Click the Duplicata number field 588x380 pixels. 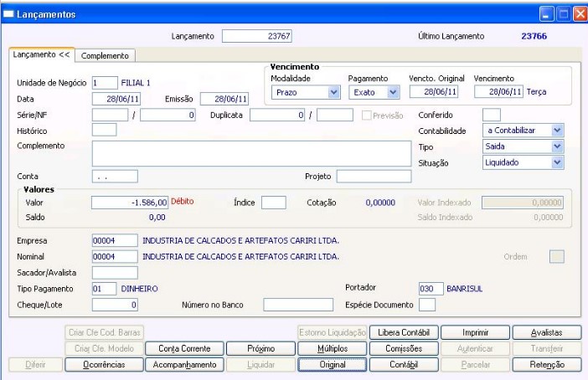(277, 115)
